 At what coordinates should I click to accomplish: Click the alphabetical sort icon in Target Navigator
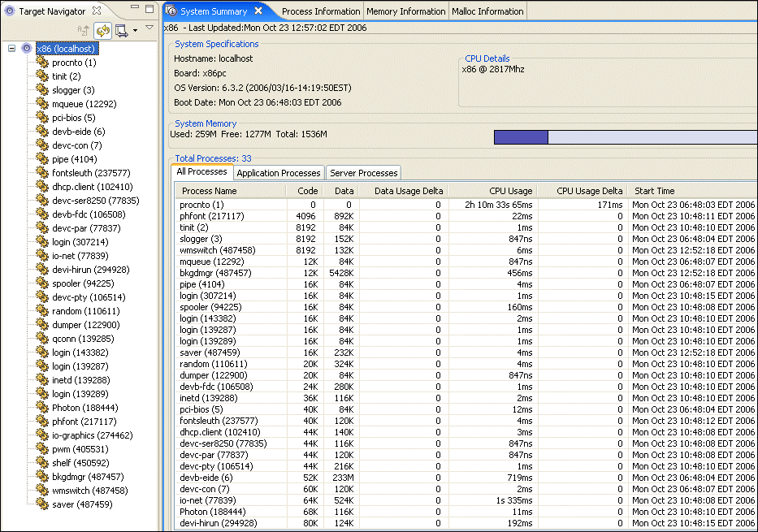coord(84,31)
